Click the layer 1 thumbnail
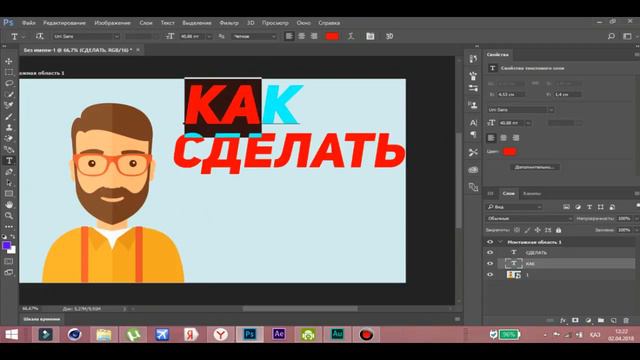The height and width of the screenshot is (360, 640). (x=513, y=275)
